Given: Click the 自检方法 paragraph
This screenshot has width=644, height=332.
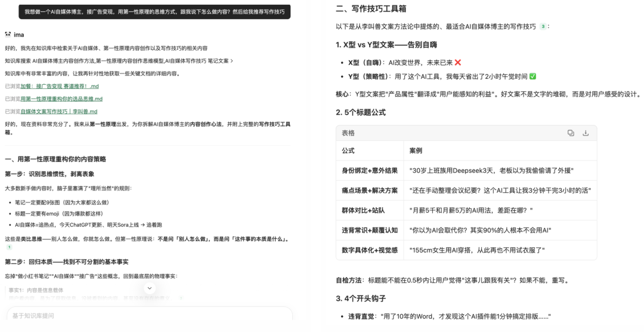Looking at the screenshot, I should [x=453, y=280].
